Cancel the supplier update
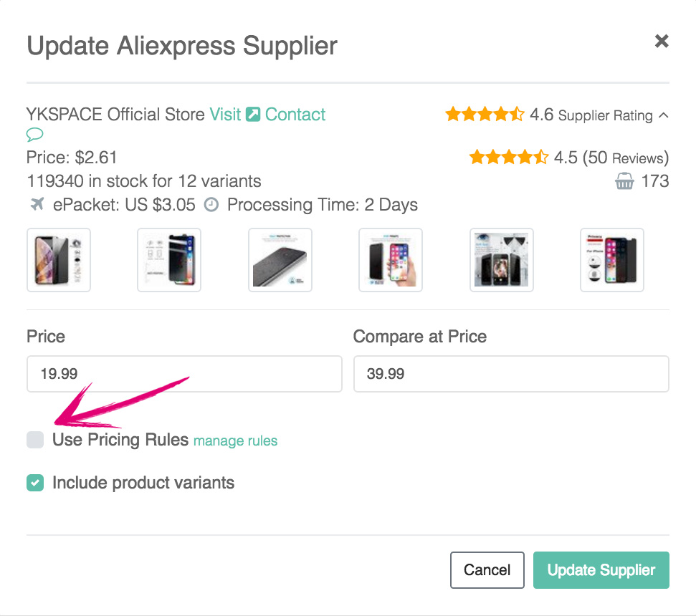Screen dimensions: 696x616 487,570
